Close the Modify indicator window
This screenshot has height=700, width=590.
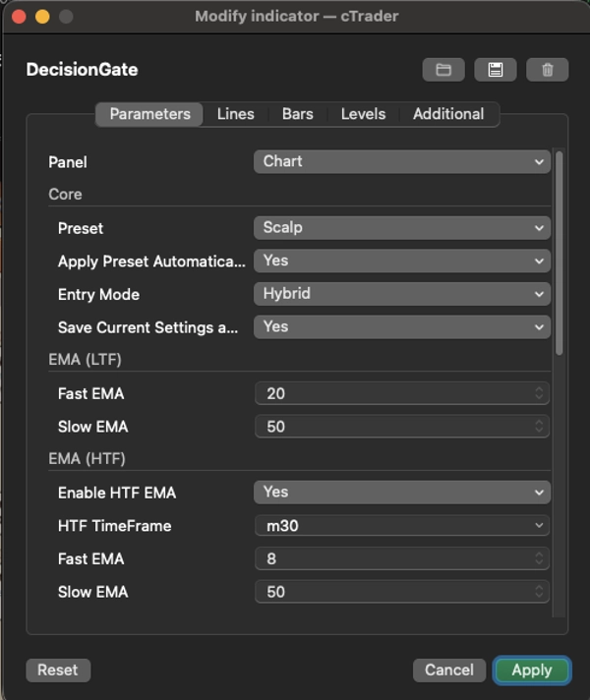(x=19, y=17)
